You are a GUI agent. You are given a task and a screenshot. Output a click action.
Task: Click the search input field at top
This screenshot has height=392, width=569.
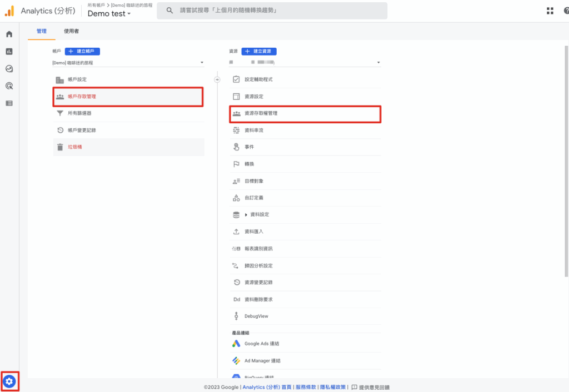272,11
